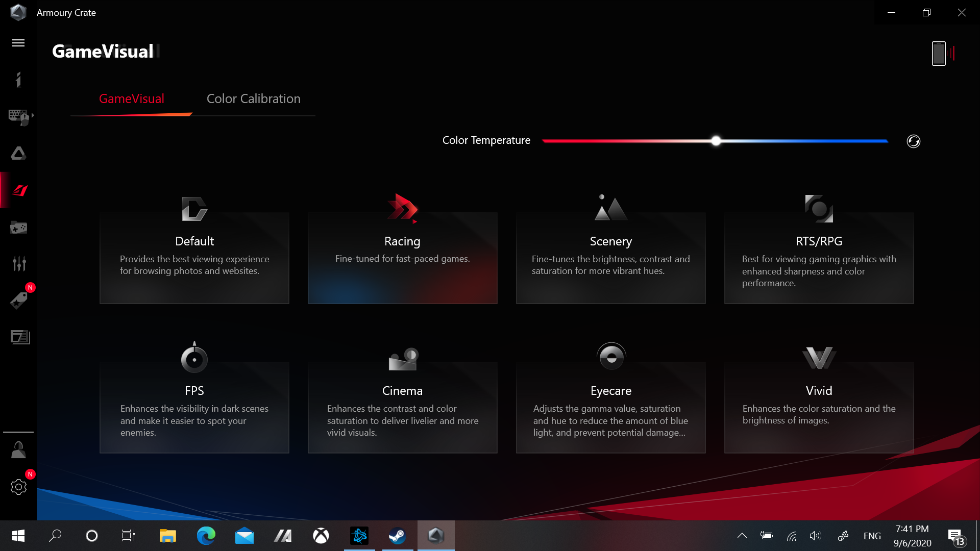This screenshot has width=980, height=551.
Task: Open Task View from the taskbar
Action: pos(129,536)
